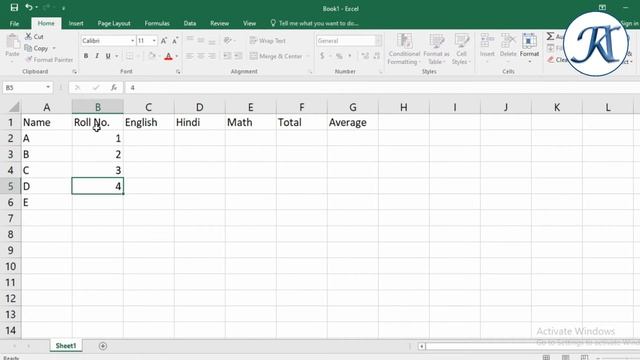
Task: Toggle Wrap Text
Action: [x=267, y=40]
